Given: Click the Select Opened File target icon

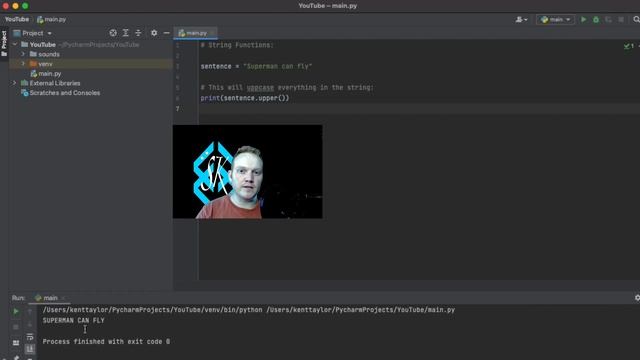Looking at the screenshot, I should click(x=113, y=33).
